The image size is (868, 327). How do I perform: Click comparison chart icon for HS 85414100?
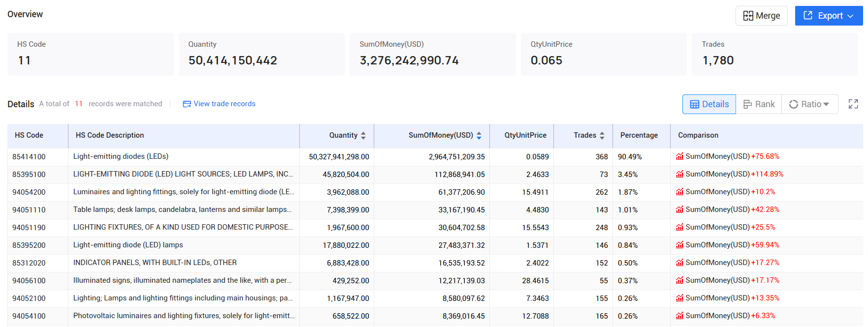click(679, 156)
